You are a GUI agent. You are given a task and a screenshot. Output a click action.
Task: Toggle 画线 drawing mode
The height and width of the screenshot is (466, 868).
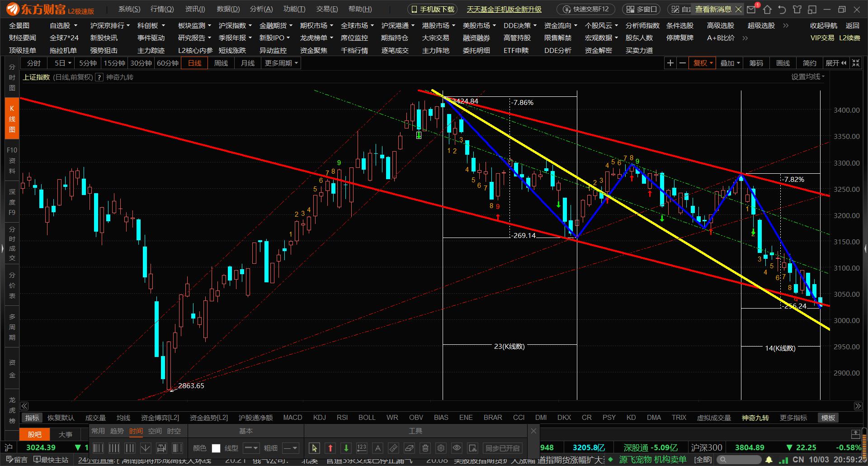pyautogui.click(x=783, y=63)
